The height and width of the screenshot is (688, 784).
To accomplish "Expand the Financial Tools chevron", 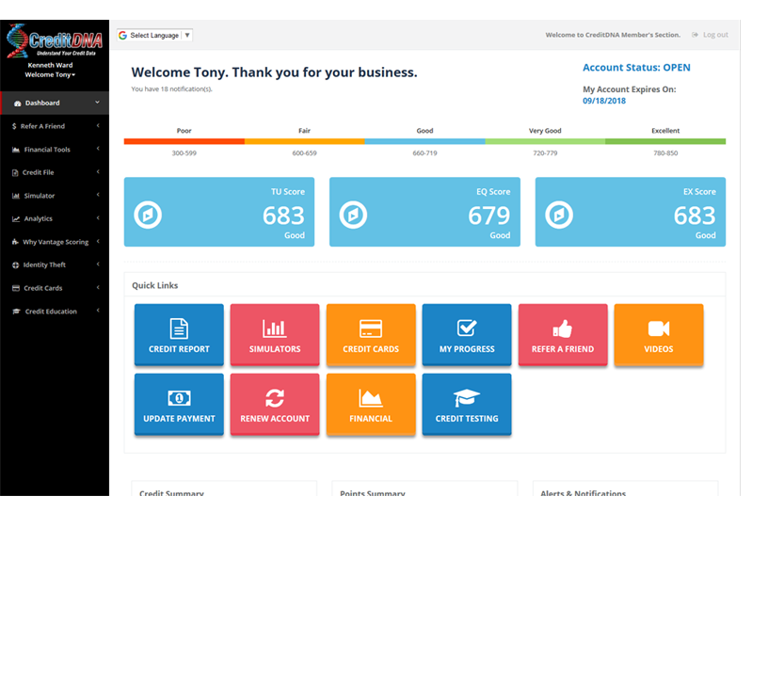I will [x=98, y=149].
